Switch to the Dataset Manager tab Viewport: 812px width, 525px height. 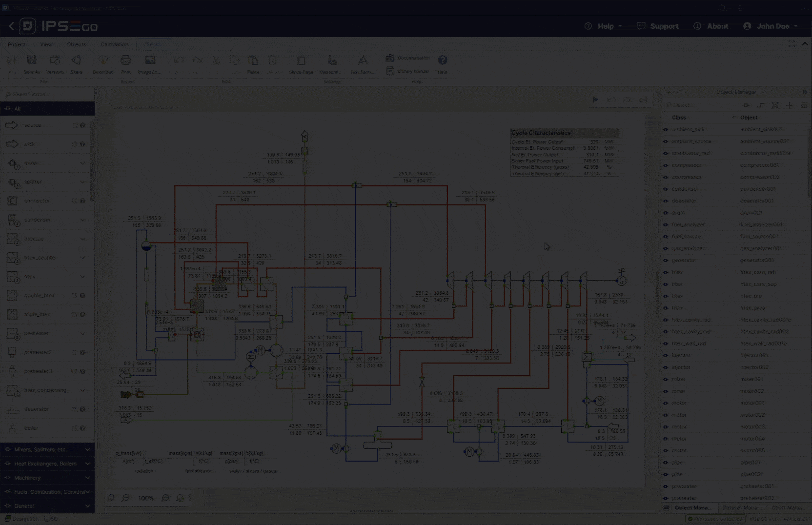[741, 507]
